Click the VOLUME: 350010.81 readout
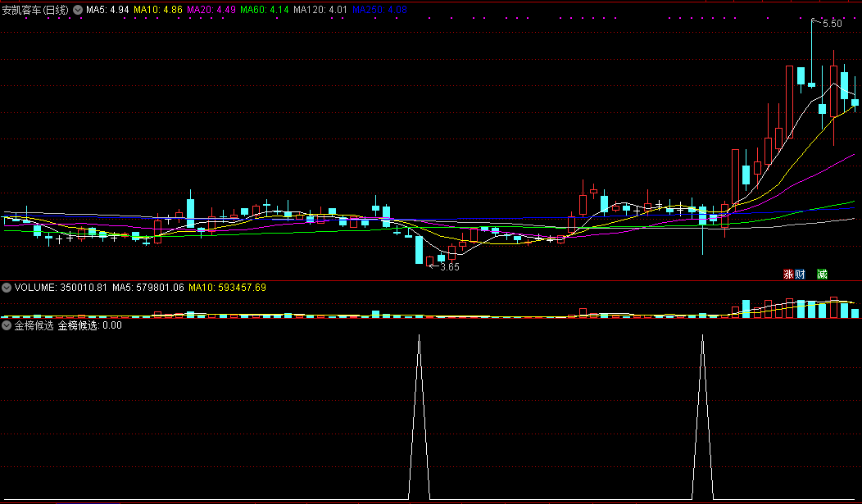Screen dimensions: 862x504 tap(61, 288)
